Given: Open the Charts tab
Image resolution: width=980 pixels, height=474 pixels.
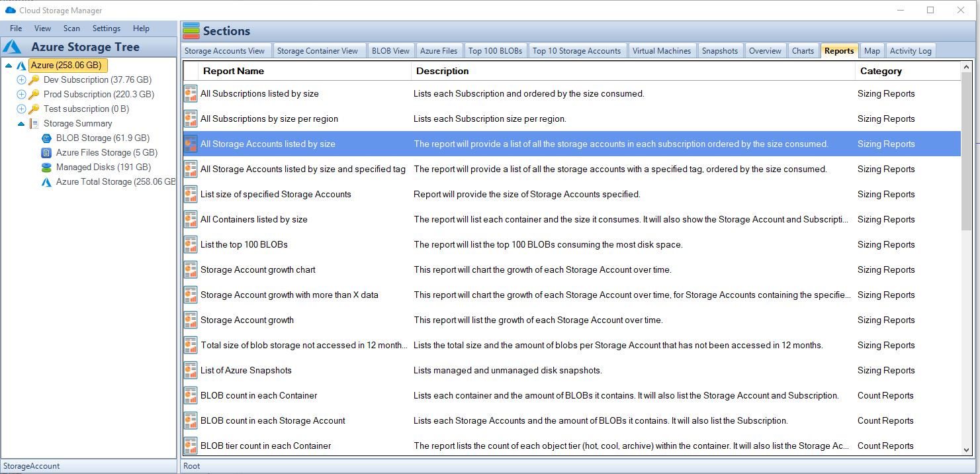Looking at the screenshot, I should pos(803,51).
